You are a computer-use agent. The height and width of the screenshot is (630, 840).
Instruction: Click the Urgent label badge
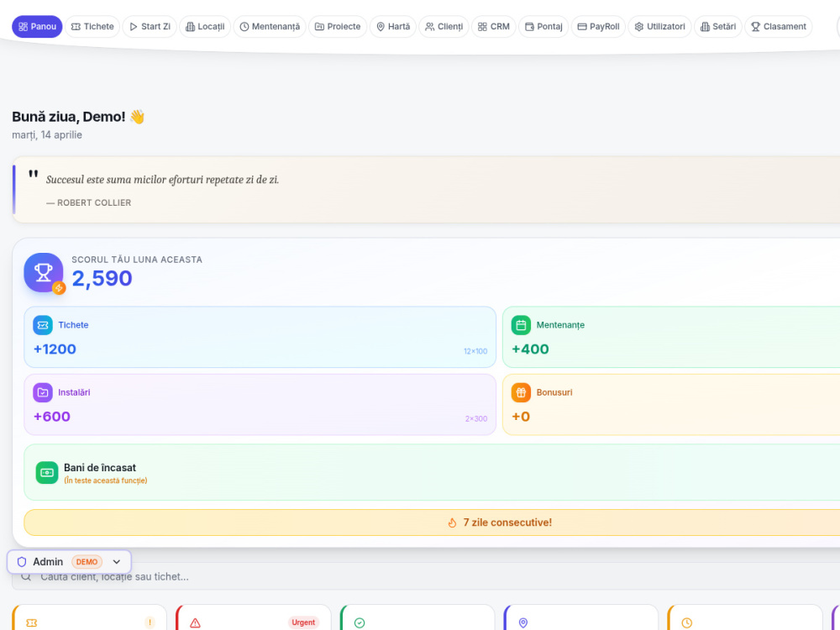click(x=304, y=622)
